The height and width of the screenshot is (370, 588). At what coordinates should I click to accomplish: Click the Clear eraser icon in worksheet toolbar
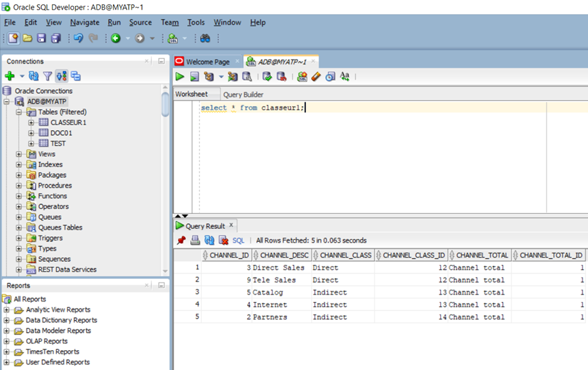click(316, 77)
